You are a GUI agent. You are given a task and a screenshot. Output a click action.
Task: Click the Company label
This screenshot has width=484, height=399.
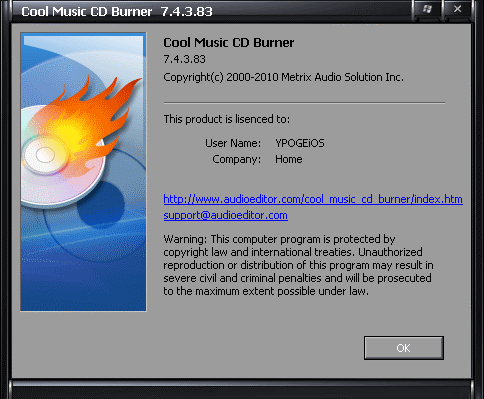tap(236, 159)
